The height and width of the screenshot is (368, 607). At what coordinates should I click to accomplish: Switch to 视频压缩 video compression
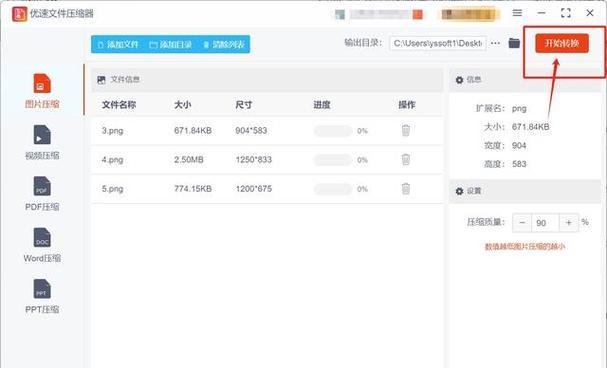coord(42,142)
